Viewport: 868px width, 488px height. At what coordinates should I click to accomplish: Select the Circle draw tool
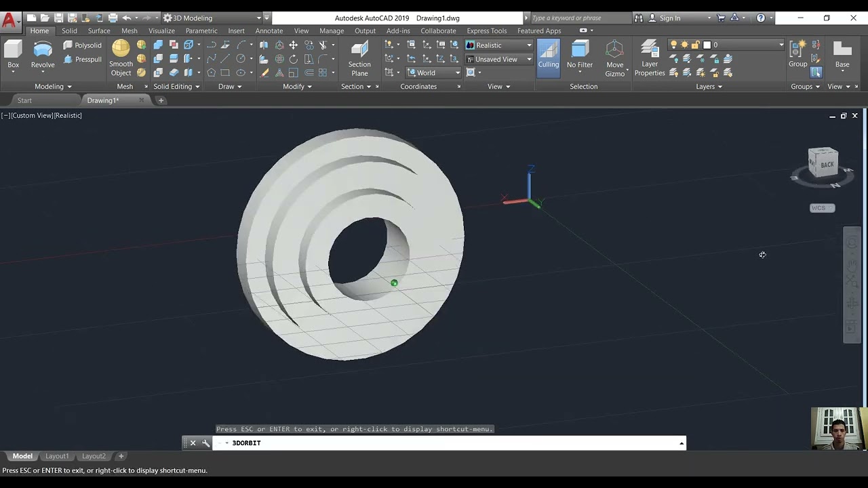point(240,59)
